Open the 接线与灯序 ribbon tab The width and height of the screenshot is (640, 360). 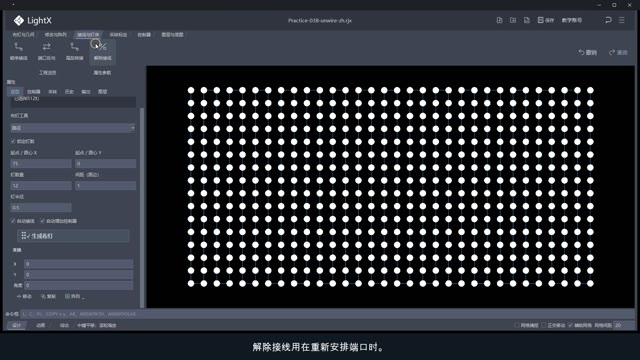88,35
